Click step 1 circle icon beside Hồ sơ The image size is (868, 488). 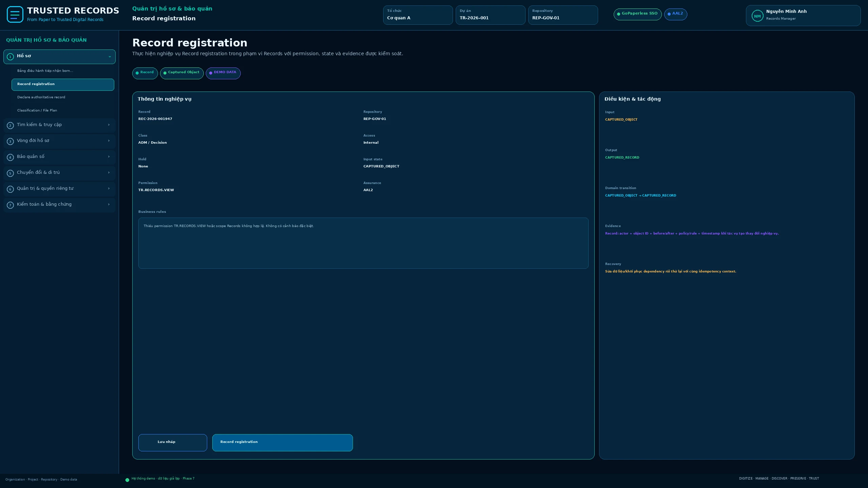coord(10,57)
